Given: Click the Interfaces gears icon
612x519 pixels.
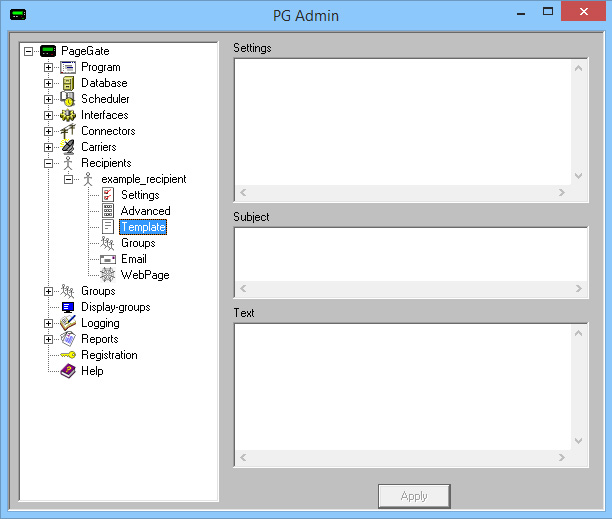Looking at the screenshot, I should [x=68, y=115].
